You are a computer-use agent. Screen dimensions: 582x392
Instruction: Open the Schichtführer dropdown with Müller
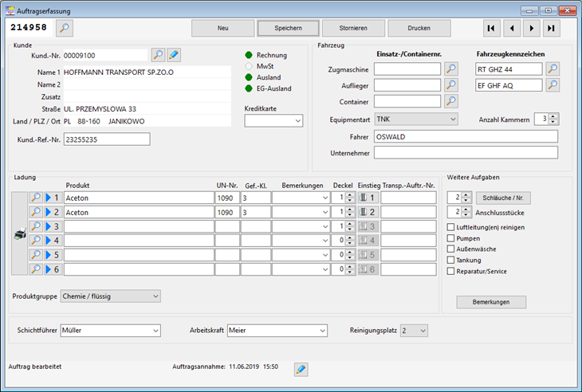pyautogui.click(x=111, y=330)
